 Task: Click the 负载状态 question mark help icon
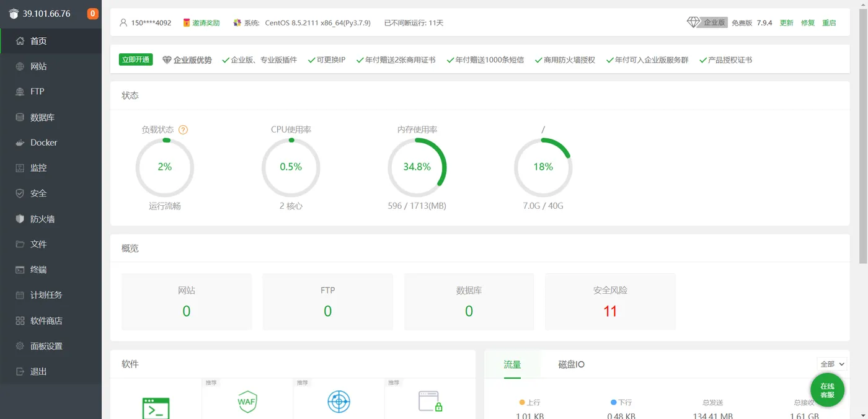(x=183, y=130)
